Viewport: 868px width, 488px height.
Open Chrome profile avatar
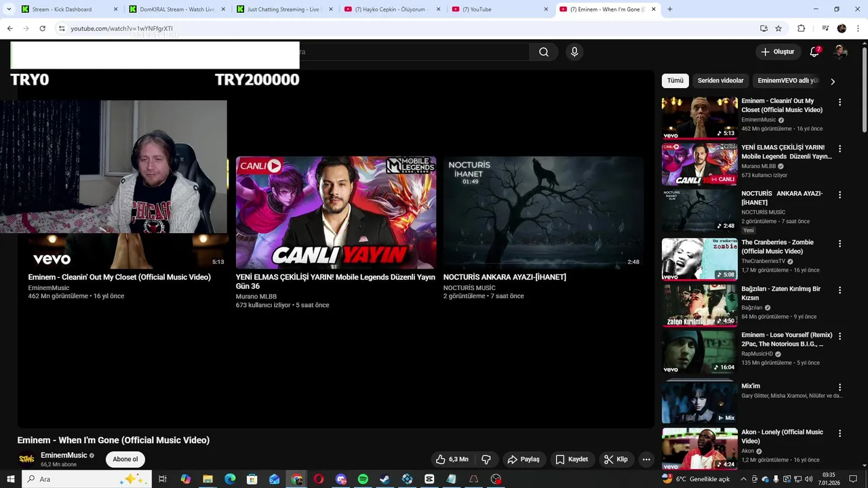pos(842,28)
